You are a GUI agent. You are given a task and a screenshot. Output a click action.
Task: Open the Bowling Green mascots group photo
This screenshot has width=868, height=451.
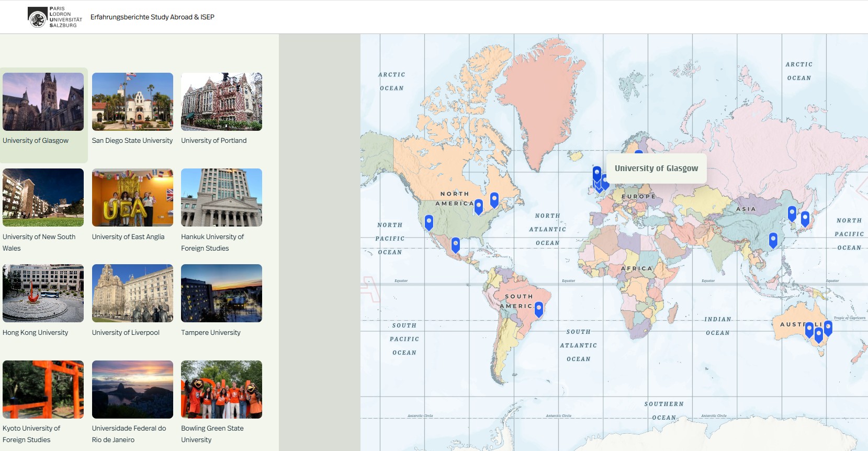click(221, 389)
